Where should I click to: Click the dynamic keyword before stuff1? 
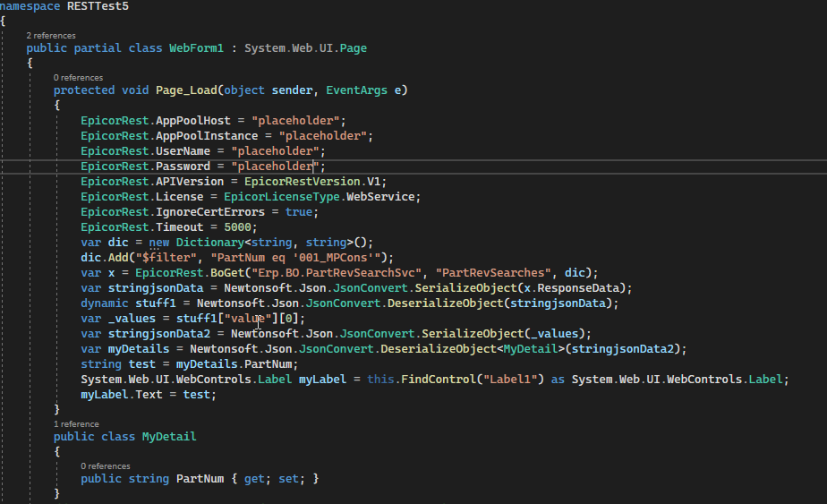click(x=105, y=304)
